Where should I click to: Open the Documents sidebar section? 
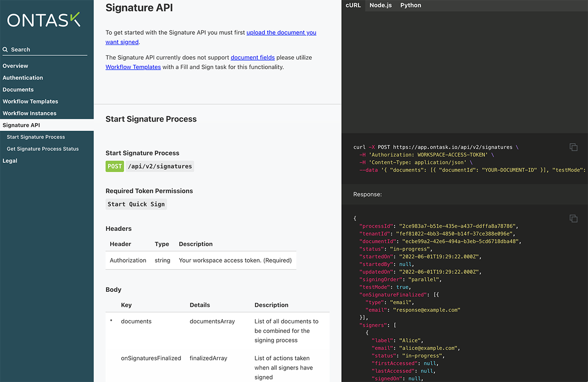[18, 89]
